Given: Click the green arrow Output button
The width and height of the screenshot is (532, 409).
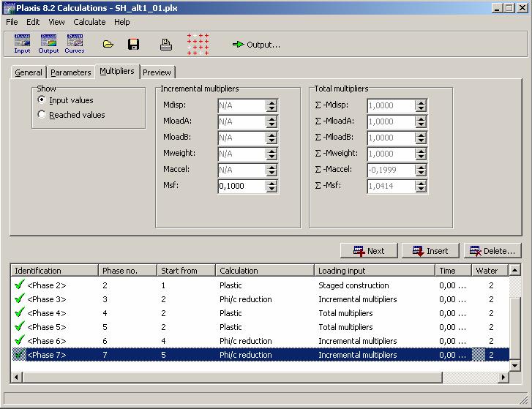Looking at the screenshot, I should [256, 45].
